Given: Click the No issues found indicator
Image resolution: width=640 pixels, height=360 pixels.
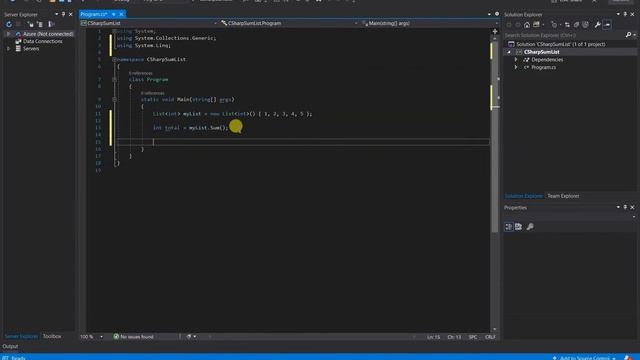Looking at the screenshot, I should click(x=133, y=337).
